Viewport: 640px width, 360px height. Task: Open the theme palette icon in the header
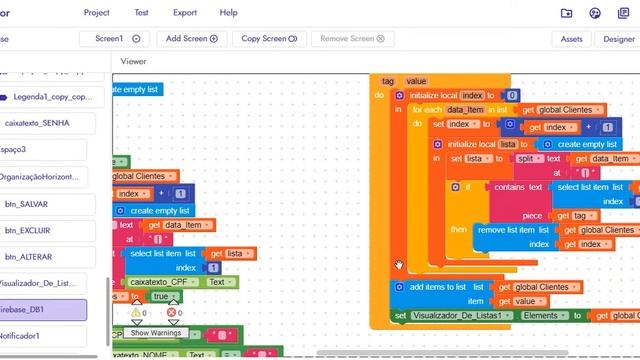[x=595, y=13]
